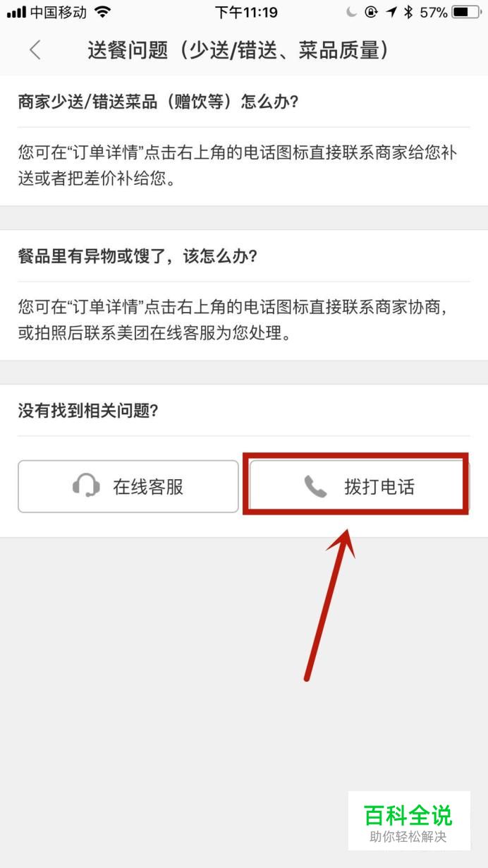Tap the location arrow status icon
The image size is (488, 868).
click(391, 12)
